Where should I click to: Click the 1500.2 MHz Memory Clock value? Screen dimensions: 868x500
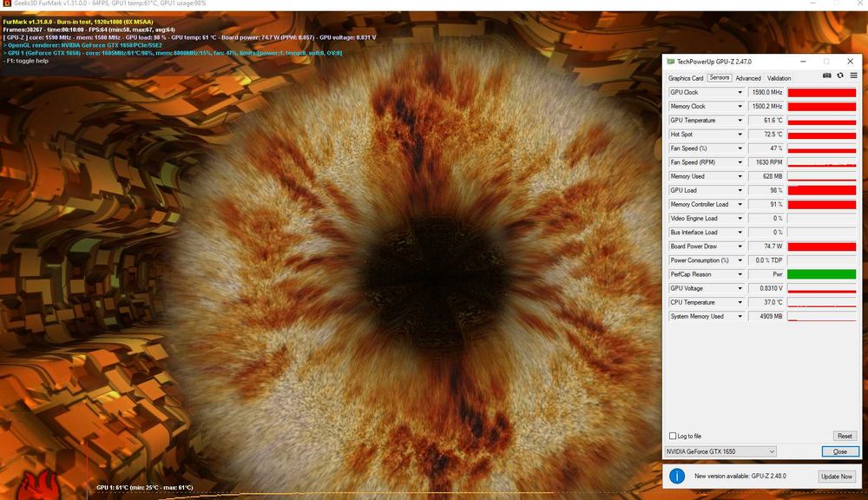tap(766, 106)
